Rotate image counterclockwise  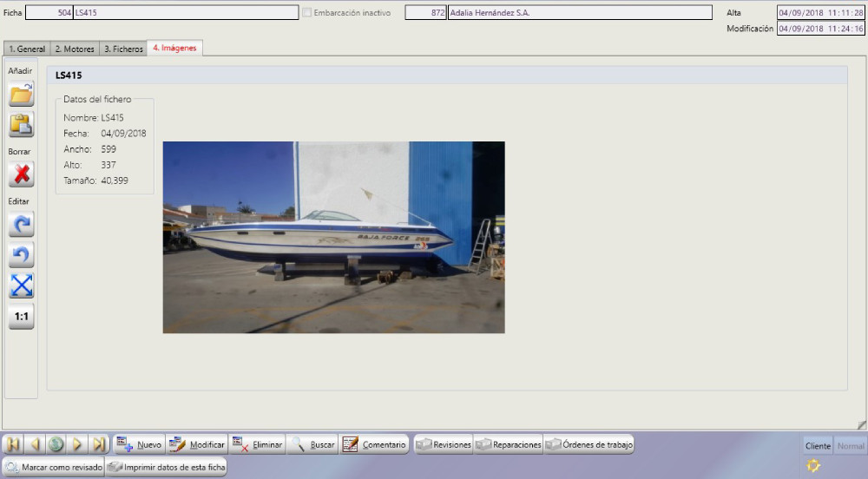(21, 255)
